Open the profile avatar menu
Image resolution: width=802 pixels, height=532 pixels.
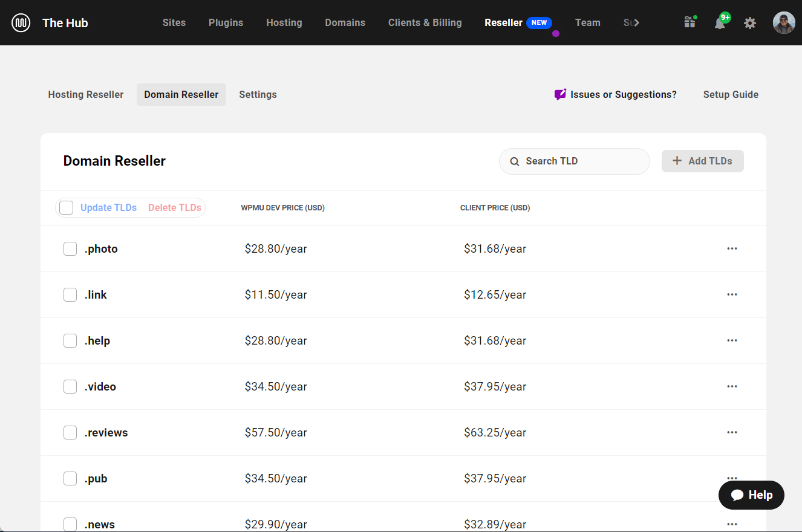click(x=784, y=22)
